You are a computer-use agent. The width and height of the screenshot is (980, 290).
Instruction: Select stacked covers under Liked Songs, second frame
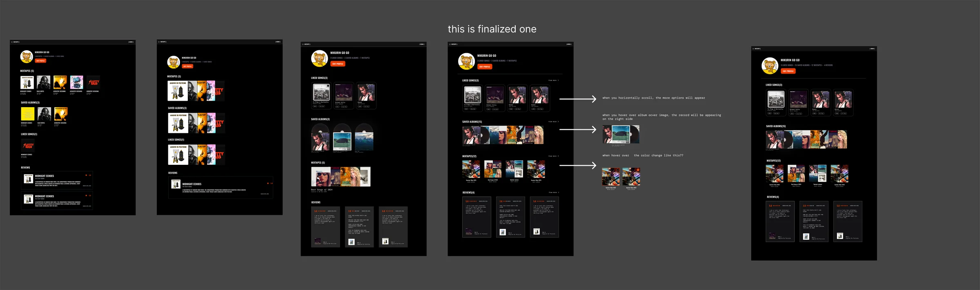coord(196,155)
